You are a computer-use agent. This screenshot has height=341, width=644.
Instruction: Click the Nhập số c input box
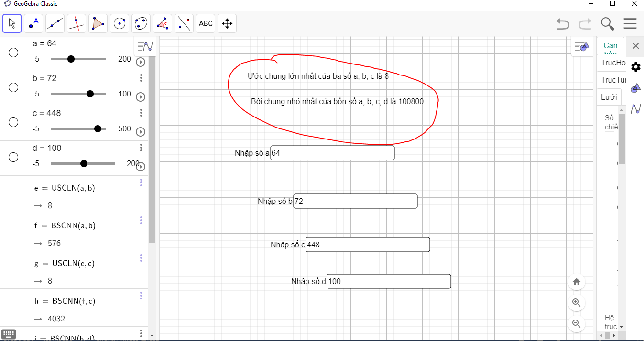(x=367, y=245)
